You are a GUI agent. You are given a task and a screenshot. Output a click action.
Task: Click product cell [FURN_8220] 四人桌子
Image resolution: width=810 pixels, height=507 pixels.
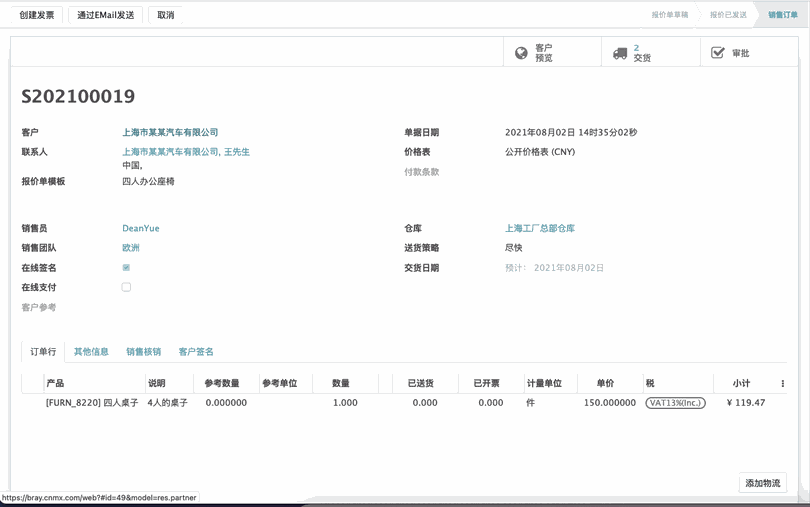[92, 403]
